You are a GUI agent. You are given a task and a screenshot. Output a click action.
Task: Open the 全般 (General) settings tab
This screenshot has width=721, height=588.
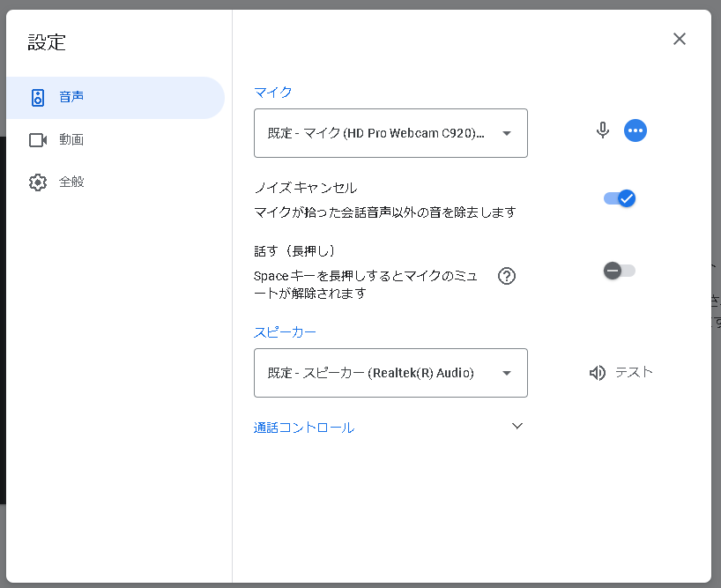pyautogui.click(x=115, y=182)
